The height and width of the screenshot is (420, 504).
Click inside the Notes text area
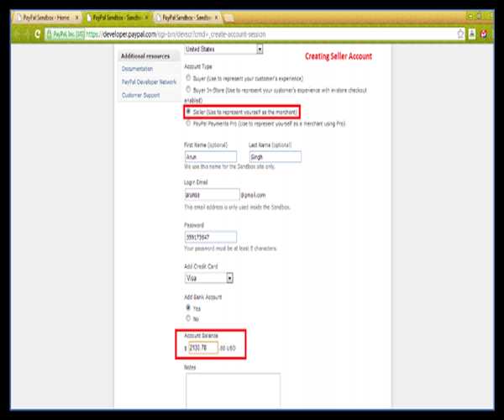(232, 391)
